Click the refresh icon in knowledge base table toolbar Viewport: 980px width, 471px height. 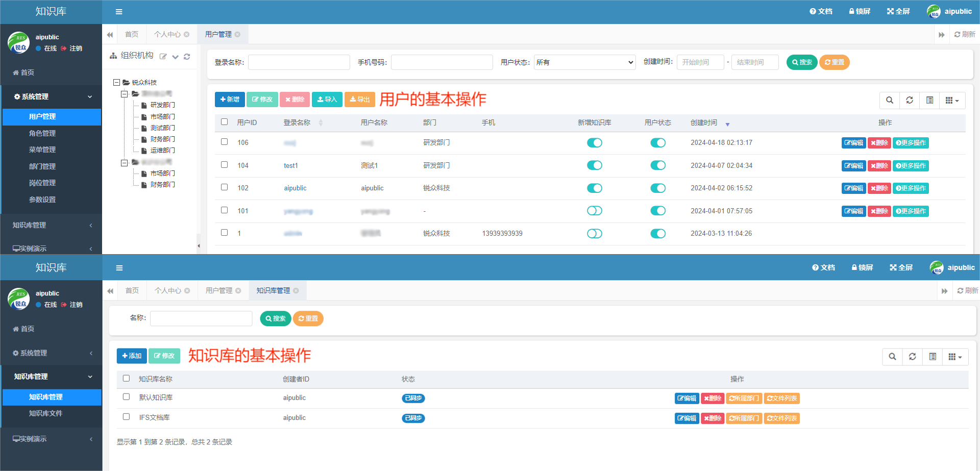pos(913,357)
